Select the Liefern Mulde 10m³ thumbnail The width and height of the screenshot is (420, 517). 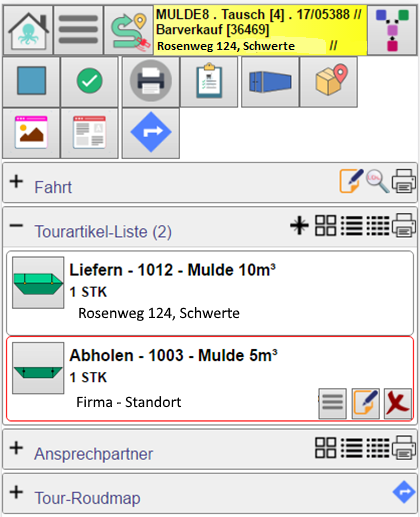coord(38,283)
